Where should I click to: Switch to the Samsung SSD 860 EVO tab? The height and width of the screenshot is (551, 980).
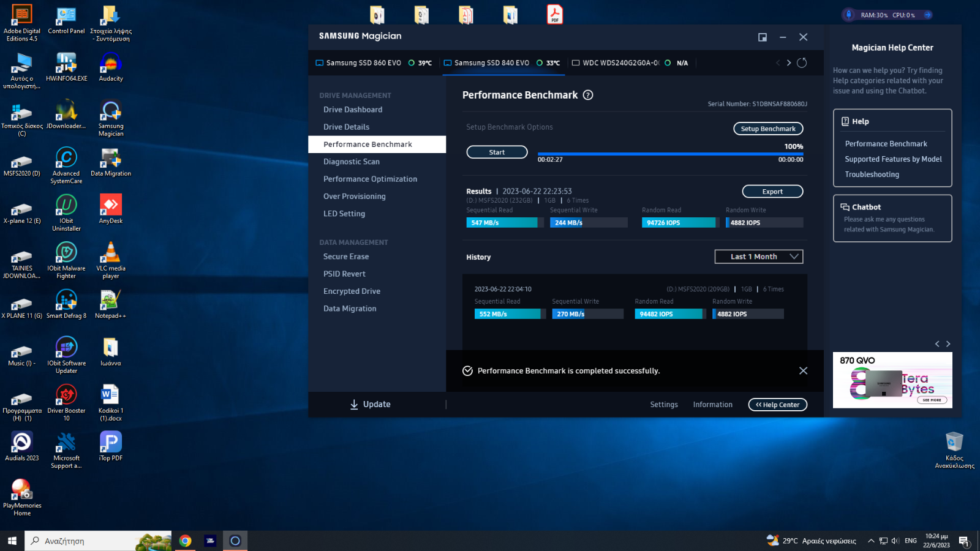pyautogui.click(x=373, y=62)
